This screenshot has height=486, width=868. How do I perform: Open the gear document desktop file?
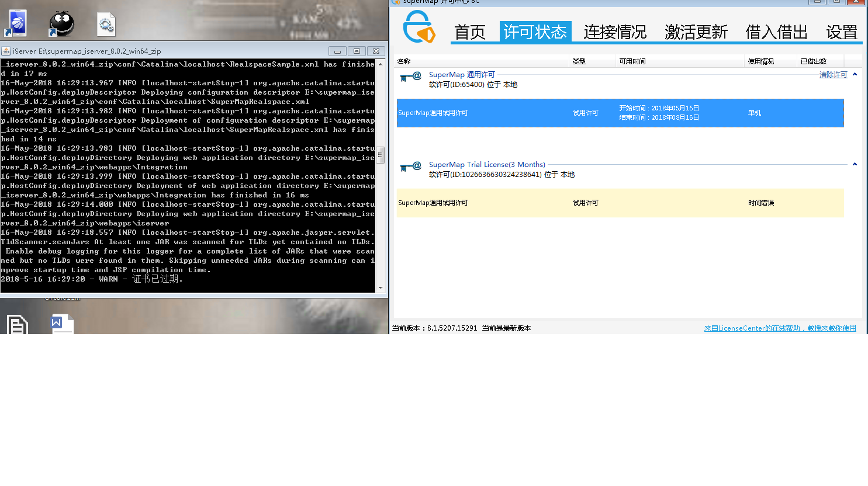click(106, 25)
